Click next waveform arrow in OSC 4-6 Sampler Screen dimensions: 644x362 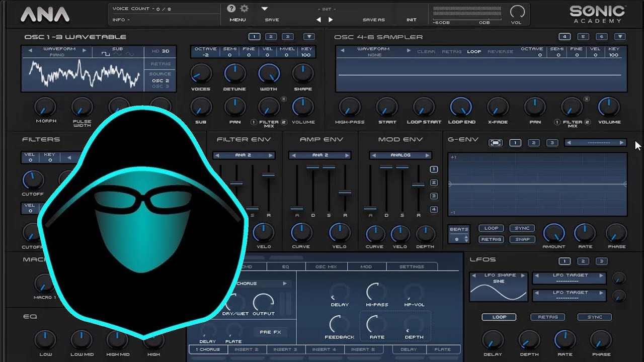pos(409,50)
